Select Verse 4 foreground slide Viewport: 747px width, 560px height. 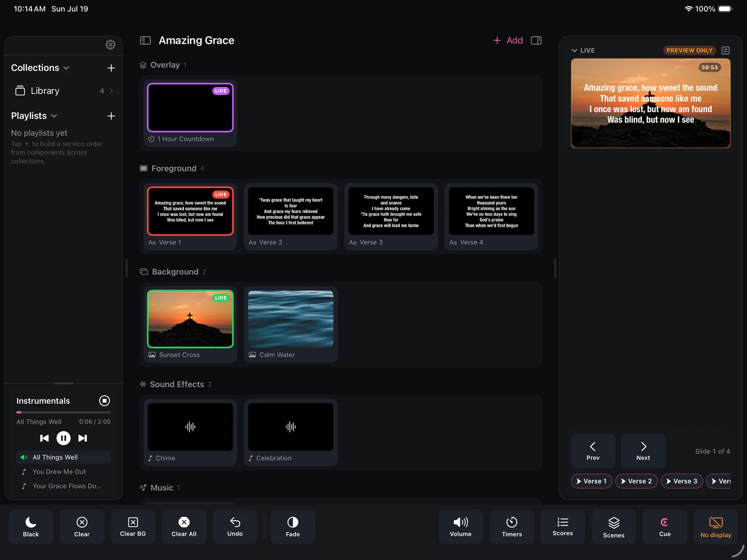pyautogui.click(x=491, y=217)
